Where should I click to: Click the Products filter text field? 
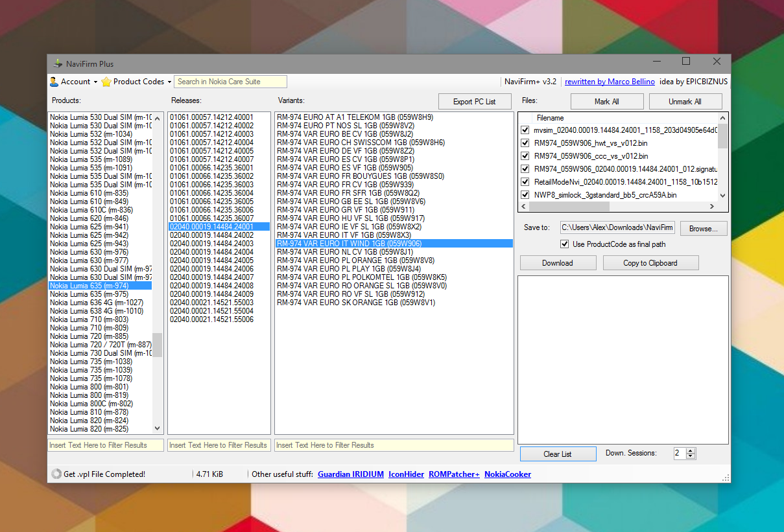(x=106, y=445)
